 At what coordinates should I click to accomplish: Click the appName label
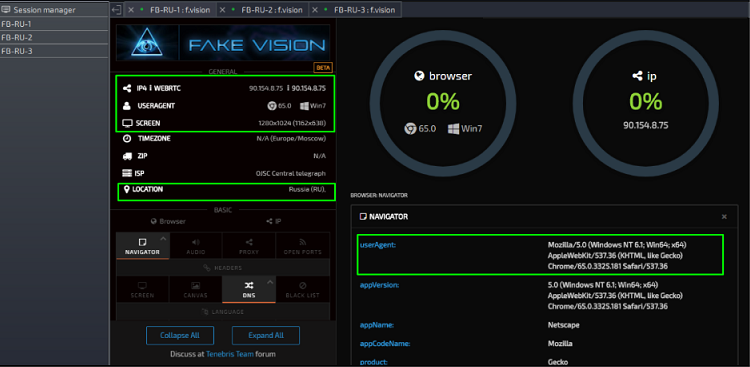(377, 325)
